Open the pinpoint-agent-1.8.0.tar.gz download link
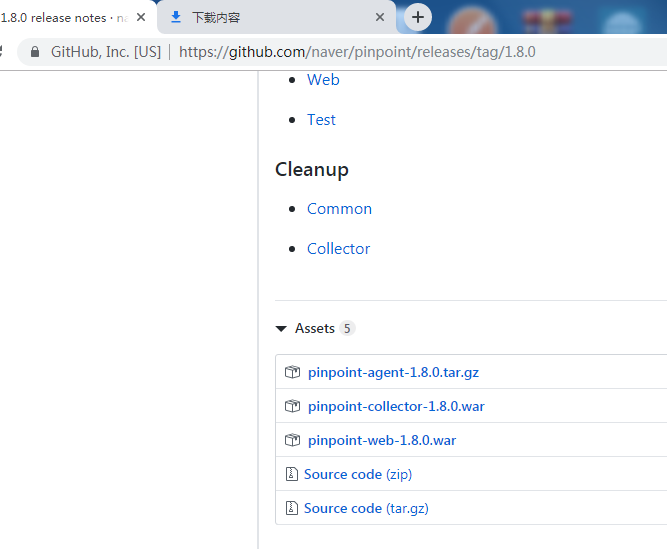 393,373
